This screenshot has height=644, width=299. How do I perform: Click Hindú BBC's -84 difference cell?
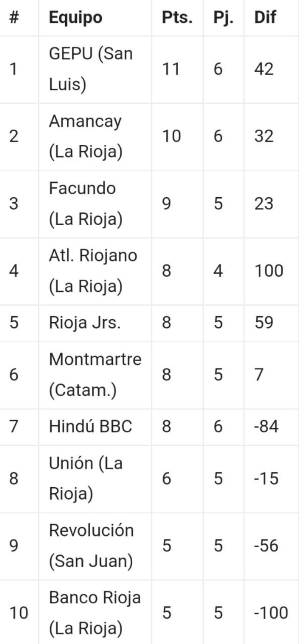(266, 426)
